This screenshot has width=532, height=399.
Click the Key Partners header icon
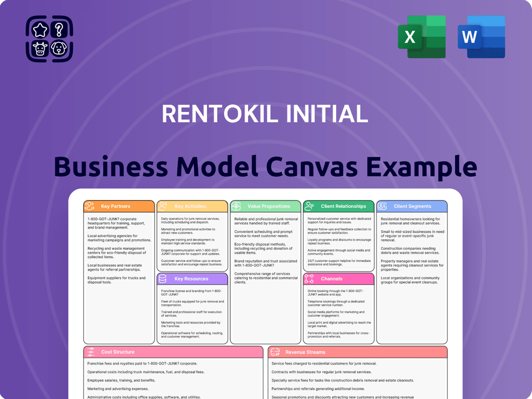(x=89, y=206)
